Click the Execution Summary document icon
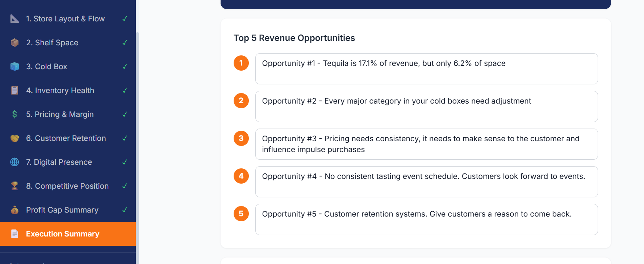Image resolution: width=644 pixels, height=264 pixels. [x=14, y=234]
